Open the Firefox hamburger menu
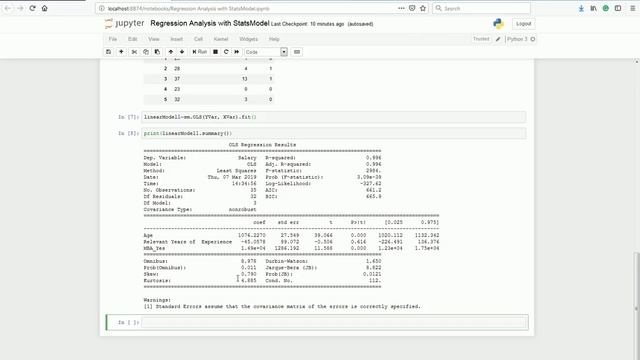The image size is (640, 360). tap(633, 8)
